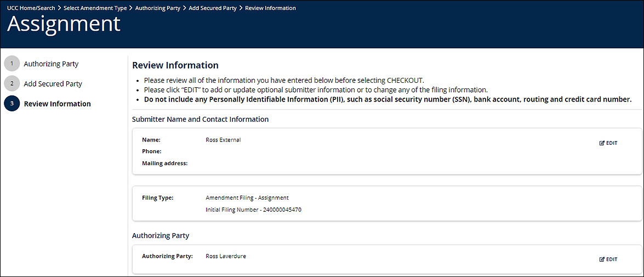Screen dimensions: 644x277
Task: Click the Initial Filing Number text
Action: 253,210
